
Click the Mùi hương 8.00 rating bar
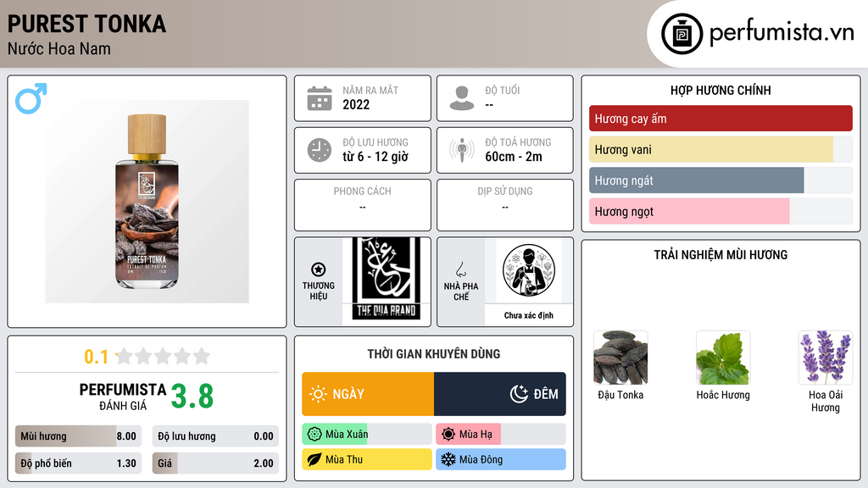click(x=79, y=436)
